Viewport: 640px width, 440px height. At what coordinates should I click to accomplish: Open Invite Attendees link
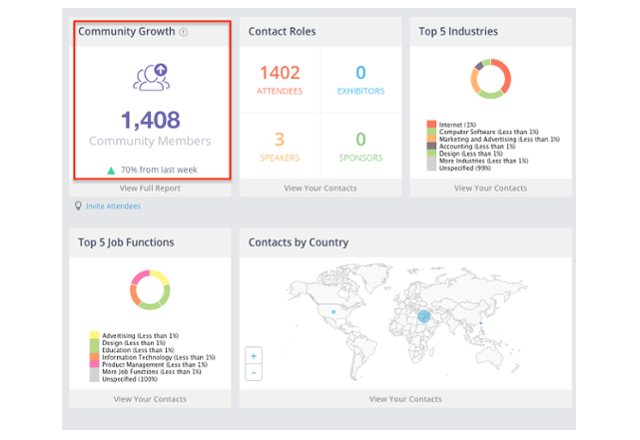113,206
